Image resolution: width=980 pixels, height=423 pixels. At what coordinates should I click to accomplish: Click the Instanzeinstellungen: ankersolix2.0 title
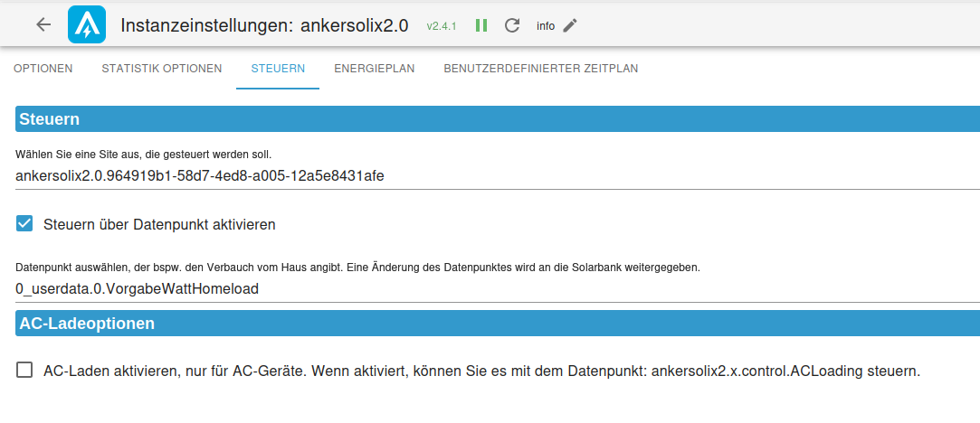click(x=264, y=25)
